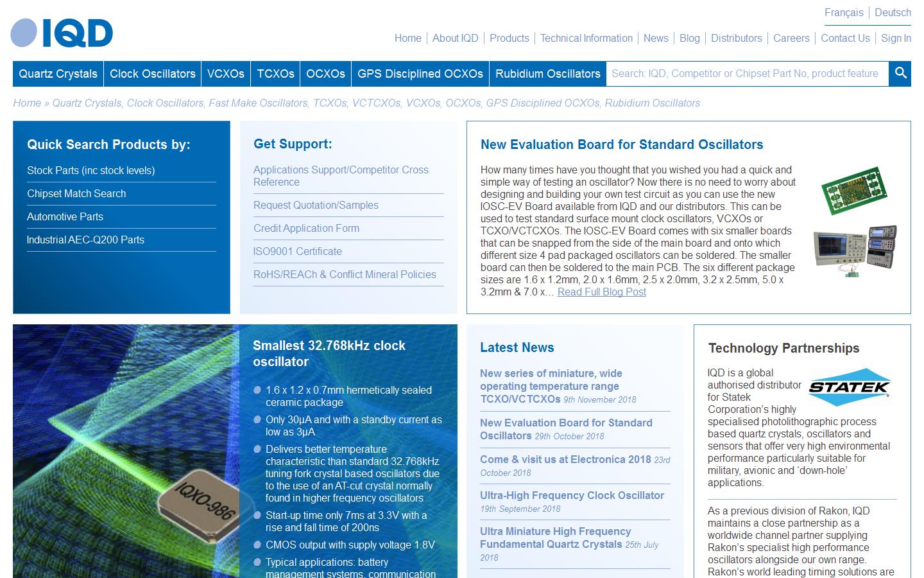Open Request Quotation/Samples link
The height and width of the screenshot is (578, 924).
pyautogui.click(x=316, y=205)
